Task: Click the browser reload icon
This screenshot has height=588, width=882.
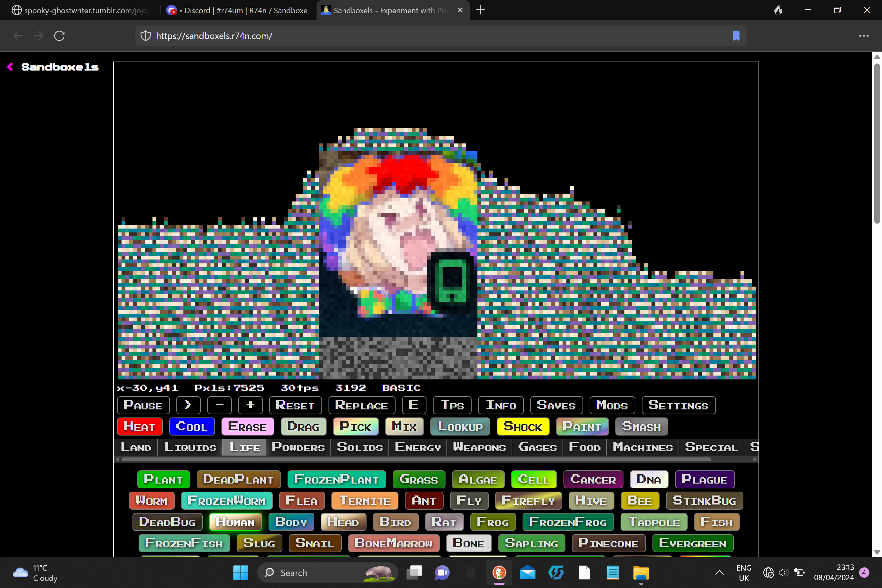Action: click(59, 36)
